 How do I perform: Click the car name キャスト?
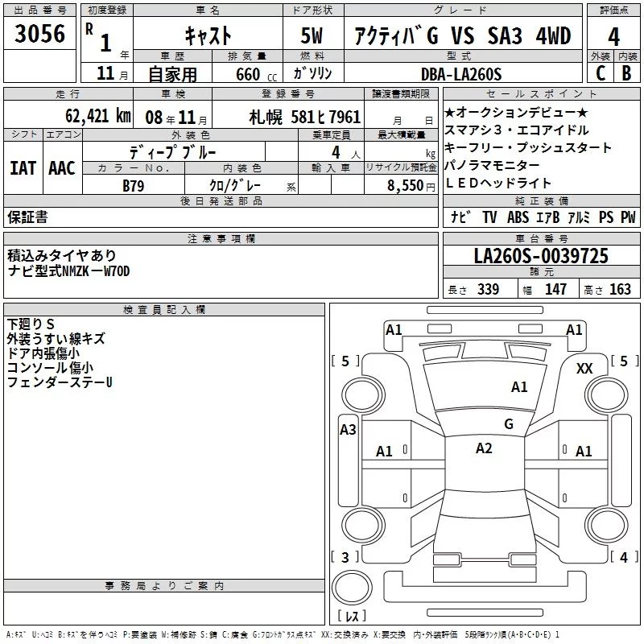pyautogui.click(x=208, y=35)
